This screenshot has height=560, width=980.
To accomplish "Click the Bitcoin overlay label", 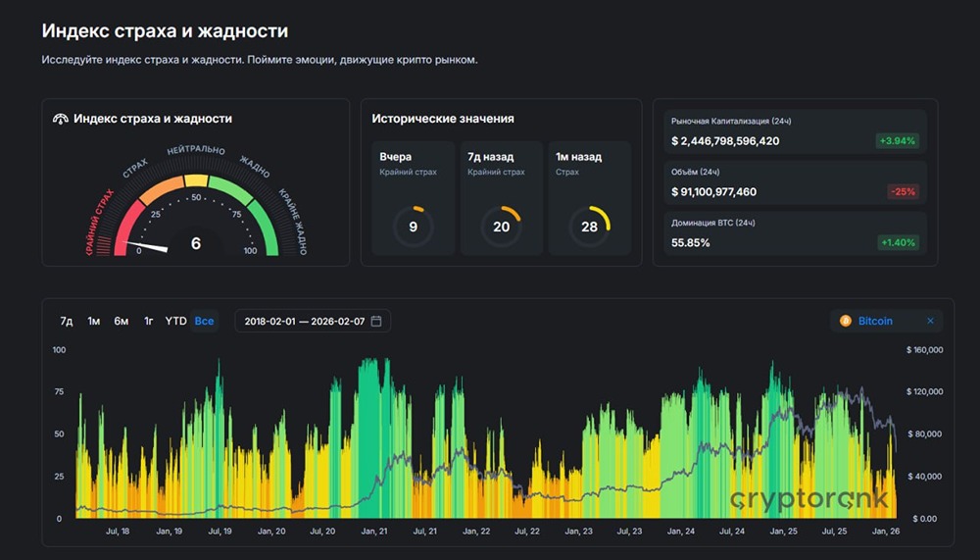I will click(875, 321).
